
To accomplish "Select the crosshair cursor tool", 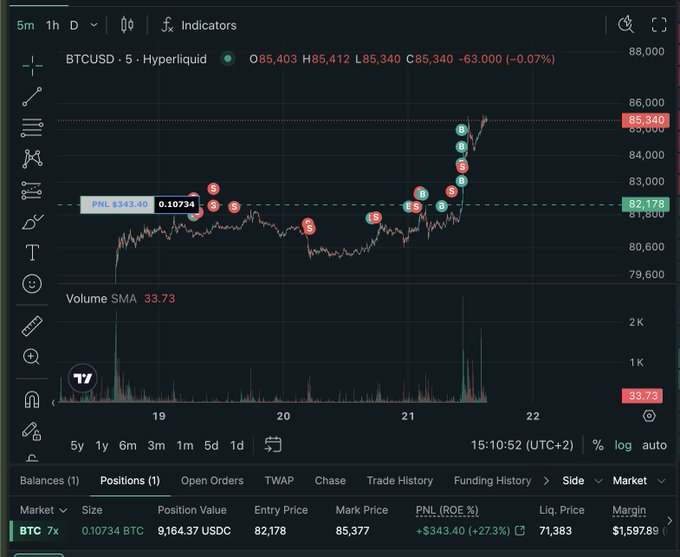I will (x=32, y=66).
